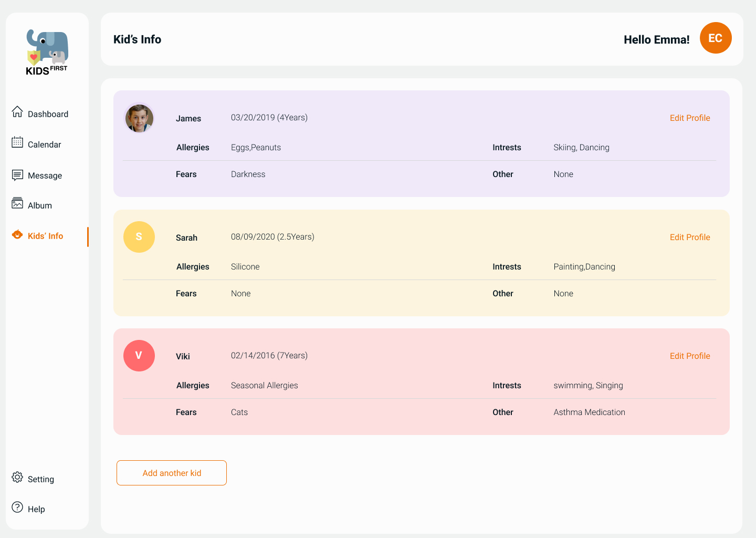
Task: Click the Hello Emma! greeting
Action: [657, 39]
